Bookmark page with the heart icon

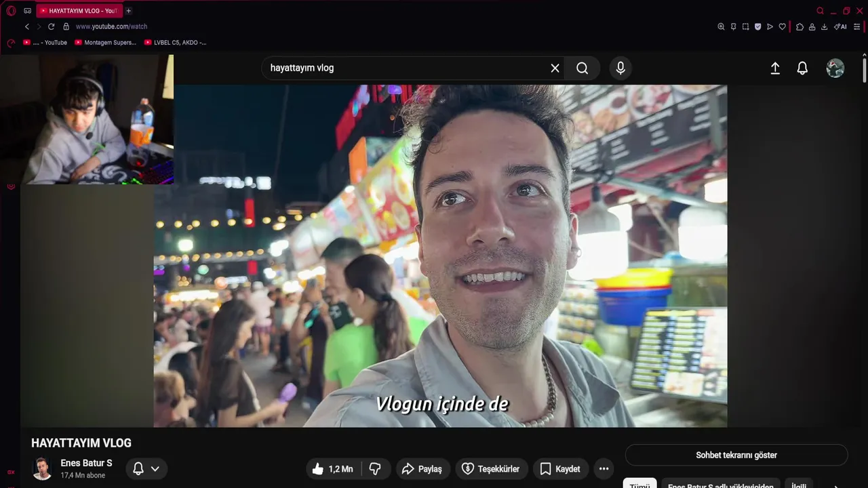[x=782, y=26]
